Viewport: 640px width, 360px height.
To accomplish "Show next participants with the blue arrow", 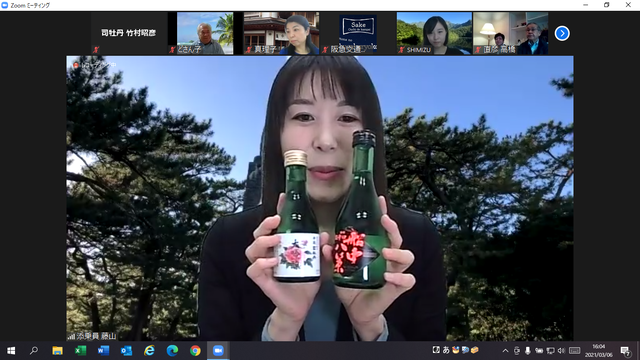I will click(x=562, y=33).
